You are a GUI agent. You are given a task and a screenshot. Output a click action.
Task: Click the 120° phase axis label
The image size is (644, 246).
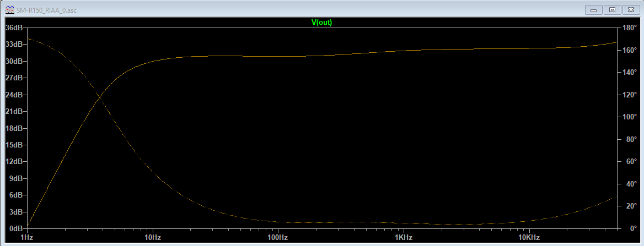pos(630,95)
